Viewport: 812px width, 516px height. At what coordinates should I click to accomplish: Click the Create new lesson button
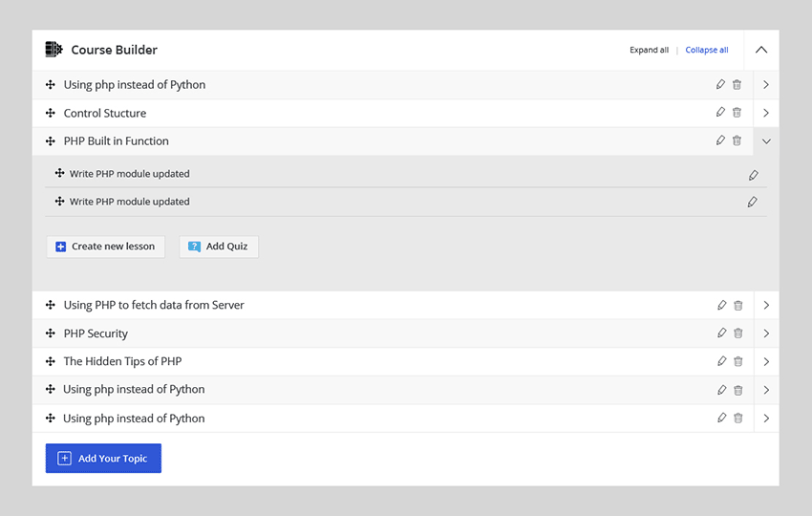pyautogui.click(x=105, y=247)
